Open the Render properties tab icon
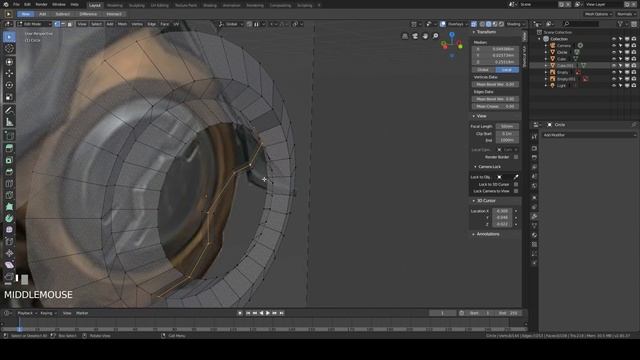Image resolution: width=640 pixels, height=360 pixels. point(534,148)
